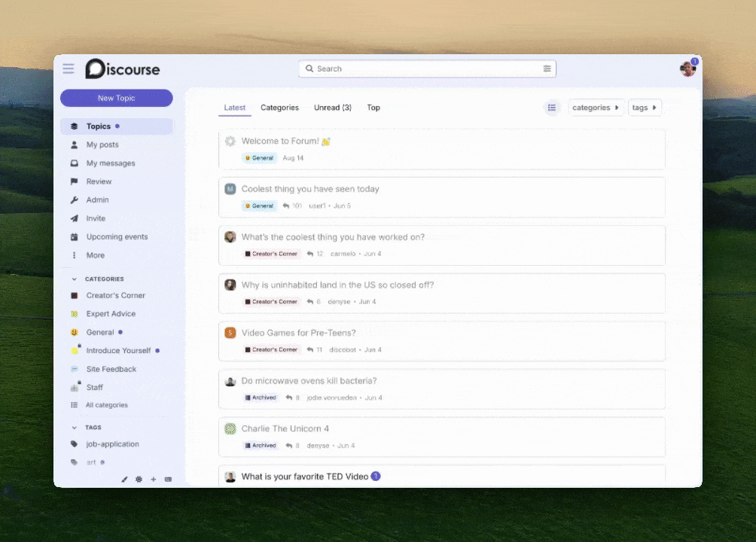Open the Categories tab
756x542 pixels.
(279, 108)
